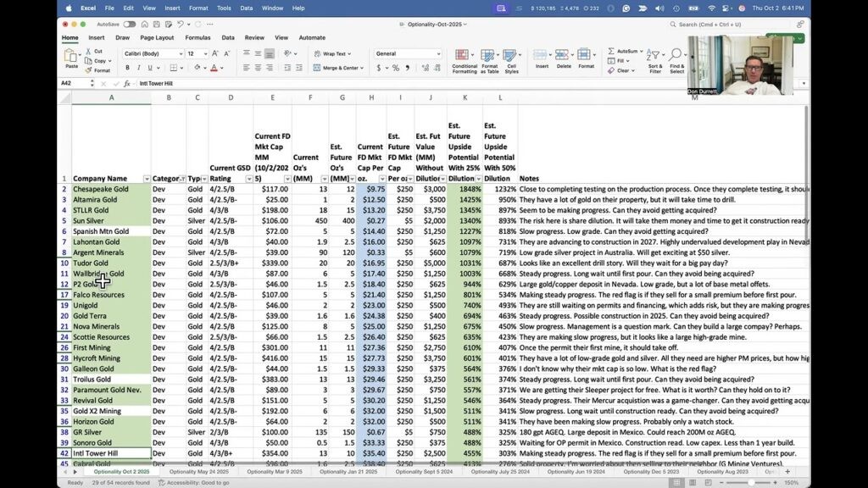Open the font size 12 dropdown
Screen dimensions: 868x488
pyautogui.click(x=205, y=53)
